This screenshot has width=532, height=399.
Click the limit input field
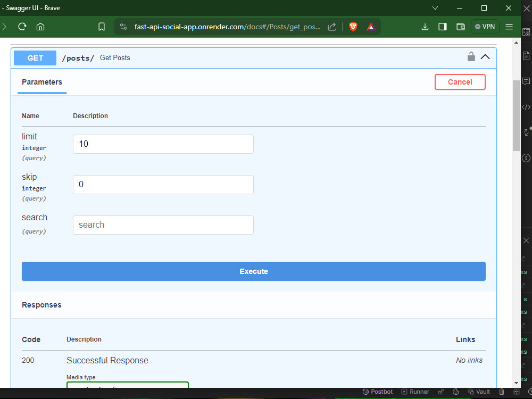(163, 144)
